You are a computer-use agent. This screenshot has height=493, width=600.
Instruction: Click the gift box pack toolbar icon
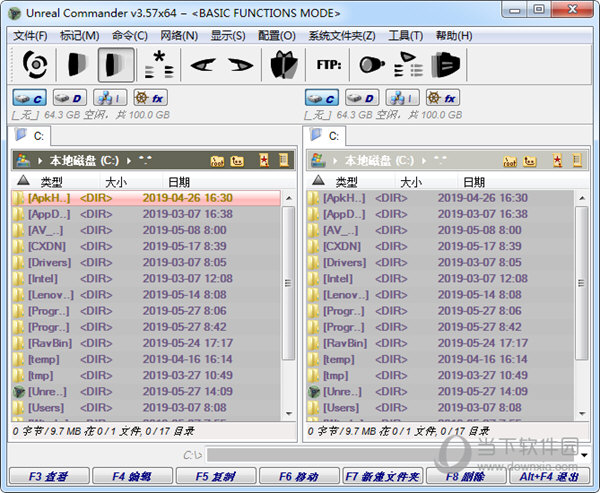point(284,64)
